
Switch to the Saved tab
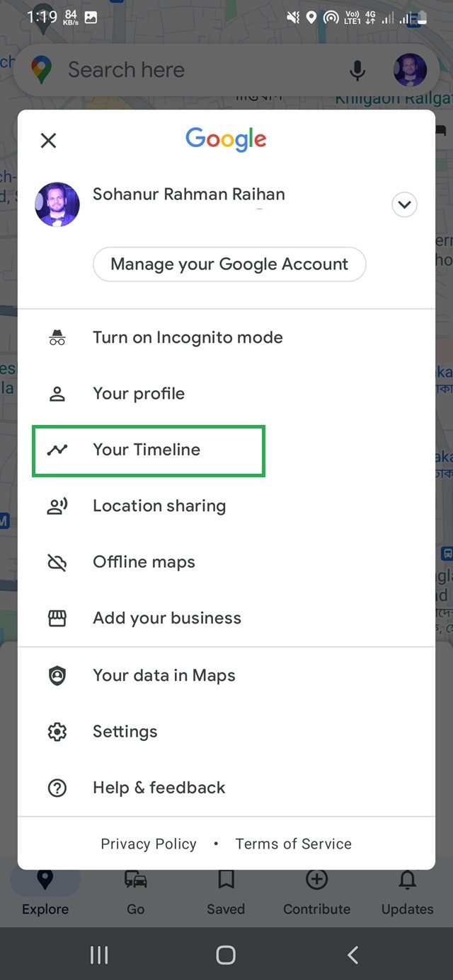(x=226, y=892)
